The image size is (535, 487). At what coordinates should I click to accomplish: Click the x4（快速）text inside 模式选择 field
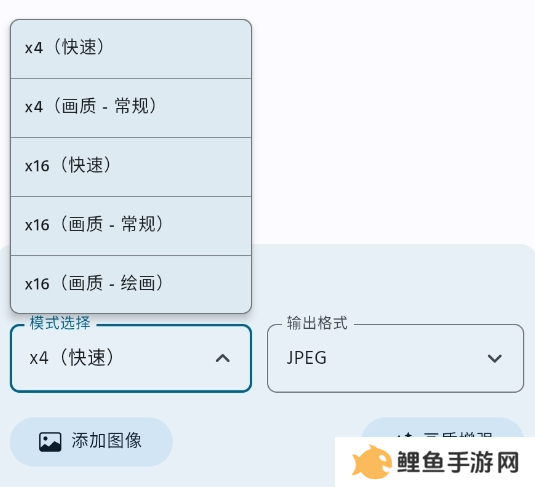pos(72,358)
